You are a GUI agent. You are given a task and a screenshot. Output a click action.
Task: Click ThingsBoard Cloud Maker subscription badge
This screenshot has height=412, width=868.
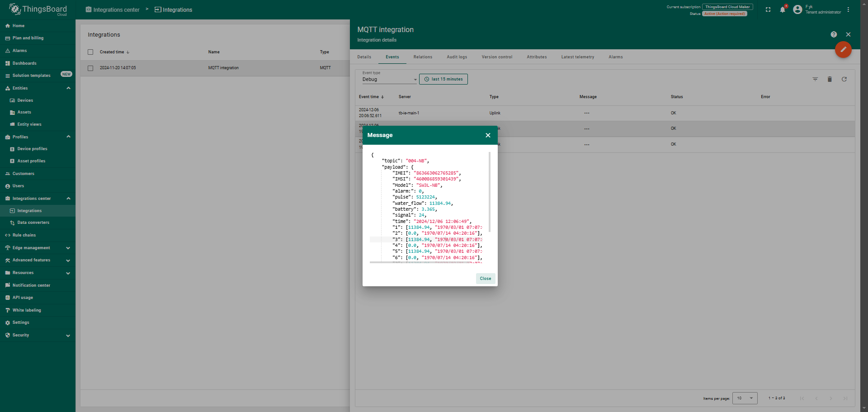point(727,7)
